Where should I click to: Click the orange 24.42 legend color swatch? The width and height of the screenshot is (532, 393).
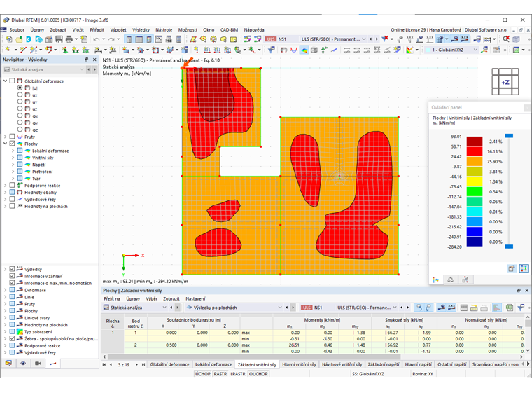475,161
